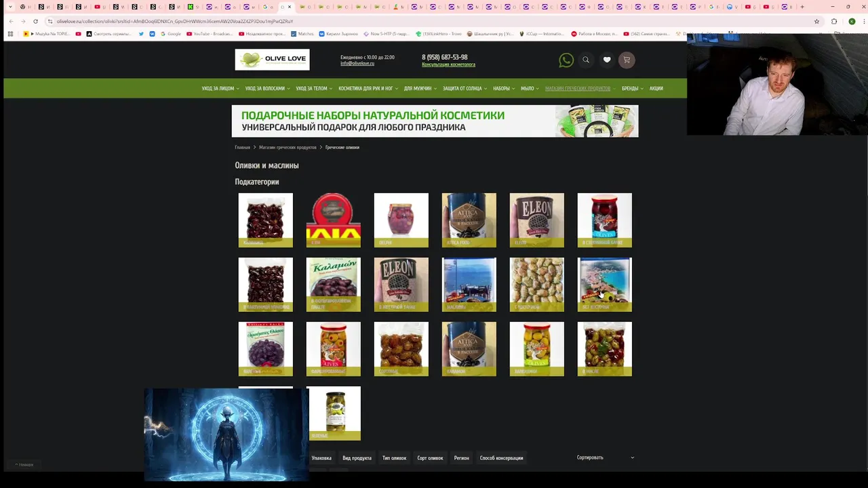Open the МЫЛО menu item
The image size is (868, 488).
click(x=530, y=88)
